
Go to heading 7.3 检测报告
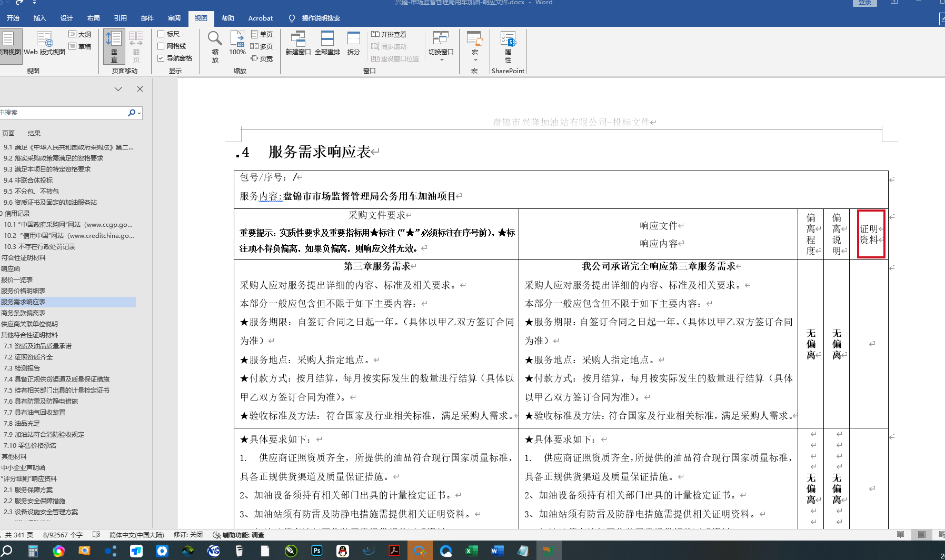[x=27, y=368]
